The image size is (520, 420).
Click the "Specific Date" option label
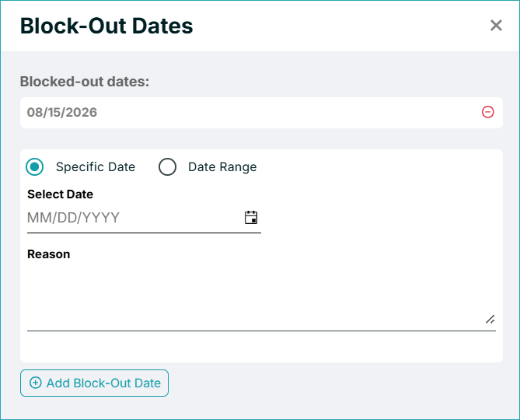96,166
